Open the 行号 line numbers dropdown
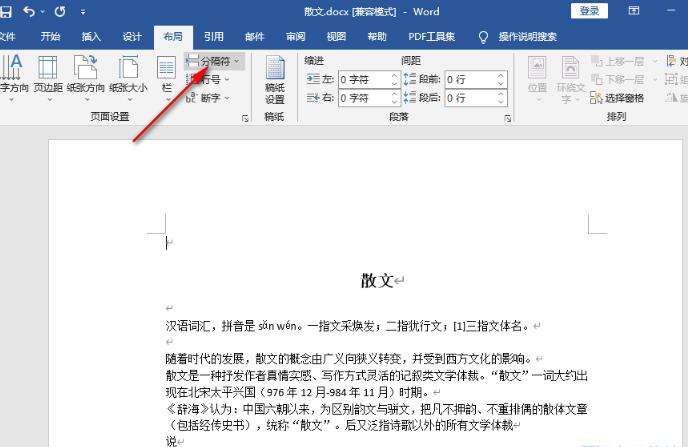688x447 pixels. tap(208, 79)
